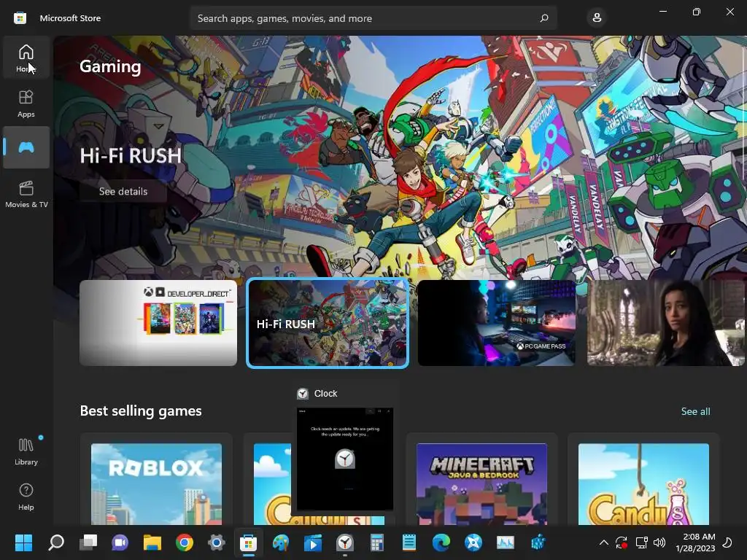Open Help in the sidebar
Image resolution: width=747 pixels, height=560 pixels.
click(26, 497)
